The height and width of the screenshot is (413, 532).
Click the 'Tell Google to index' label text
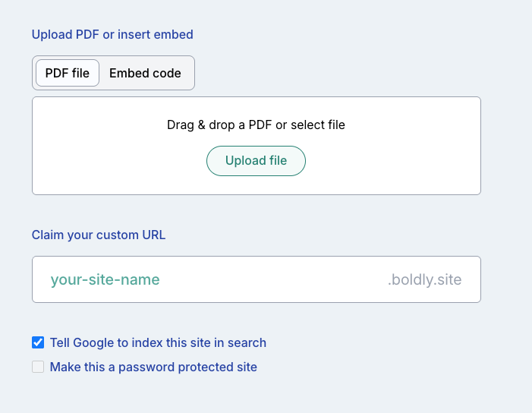tap(158, 342)
